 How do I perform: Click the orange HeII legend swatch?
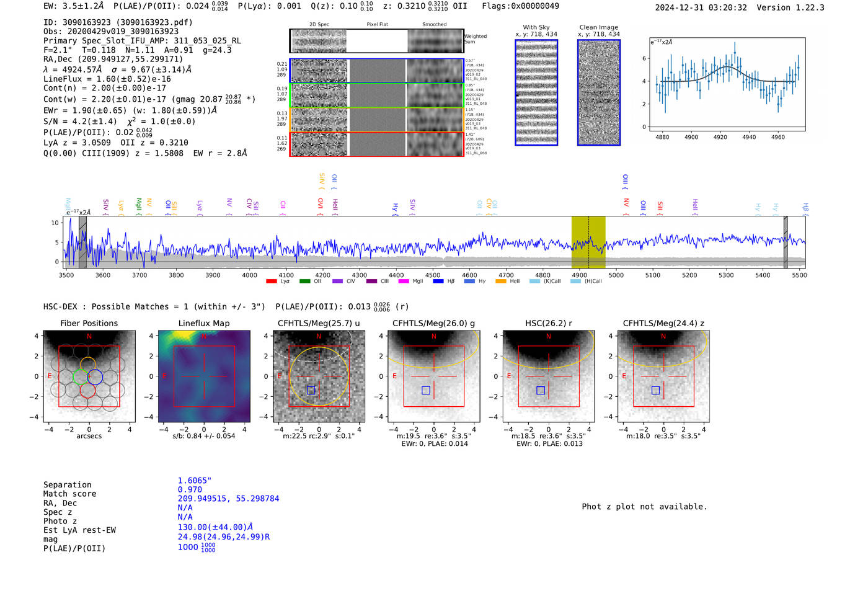[x=501, y=281]
